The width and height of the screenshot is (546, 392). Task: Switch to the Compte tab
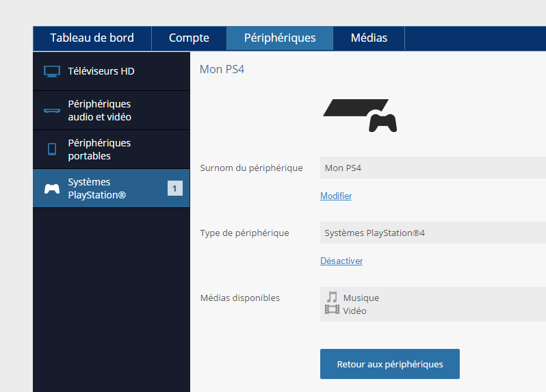pyautogui.click(x=189, y=38)
